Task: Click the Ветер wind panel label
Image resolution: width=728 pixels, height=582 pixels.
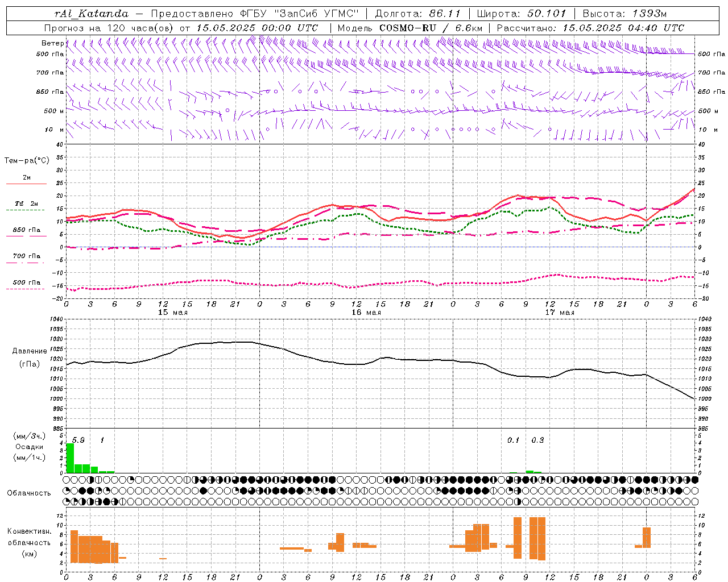Action: click(52, 43)
